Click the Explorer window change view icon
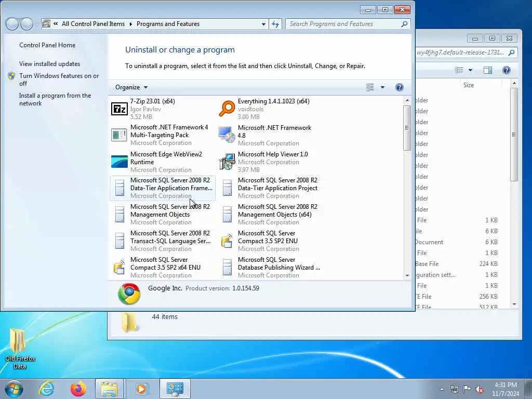 [459, 70]
